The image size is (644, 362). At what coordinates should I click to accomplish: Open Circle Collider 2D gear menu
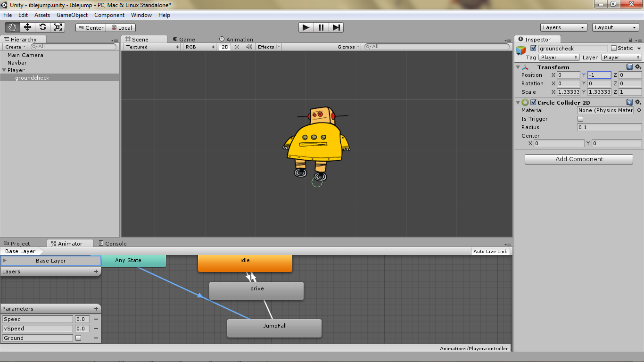pyautogui.click(x=638, y=102)
